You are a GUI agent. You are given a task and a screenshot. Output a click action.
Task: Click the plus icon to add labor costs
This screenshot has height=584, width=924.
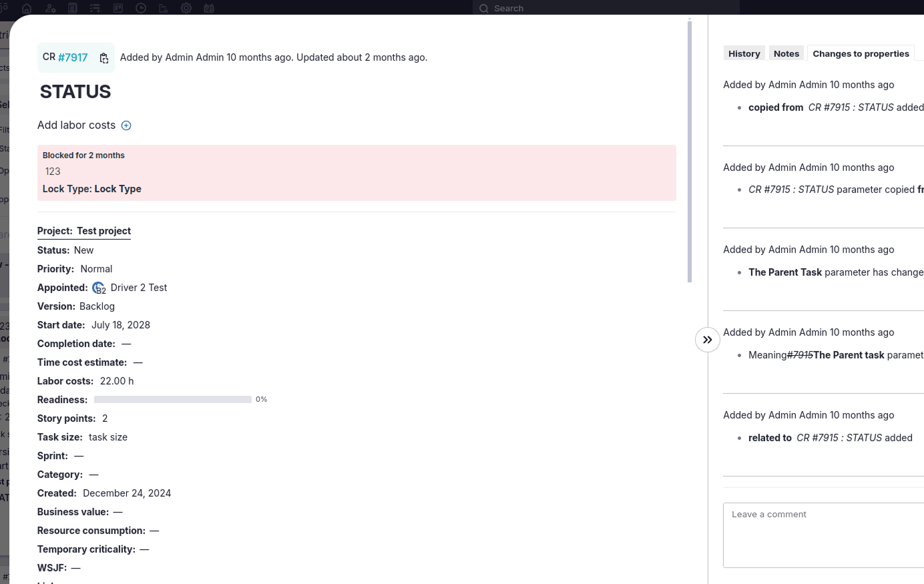[126, 125]
